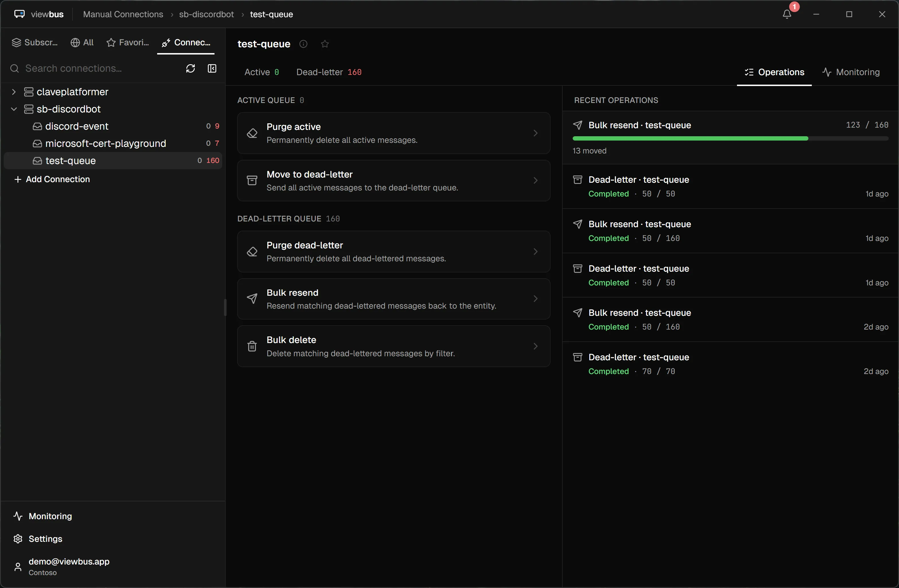Screen dimensions: 899x588
Task: Open Move to dead-letter chevron arrow
Action: tap(535, 181)
